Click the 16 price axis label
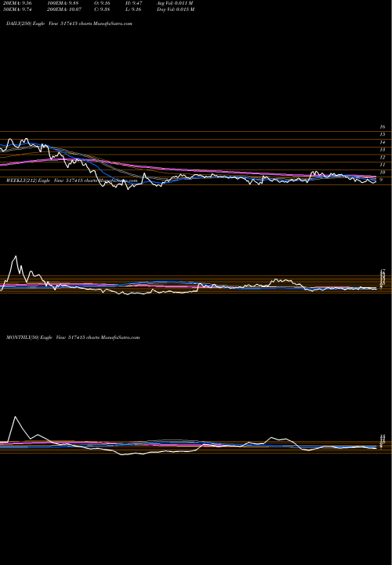The image size is (392, 565). point(383,127)
